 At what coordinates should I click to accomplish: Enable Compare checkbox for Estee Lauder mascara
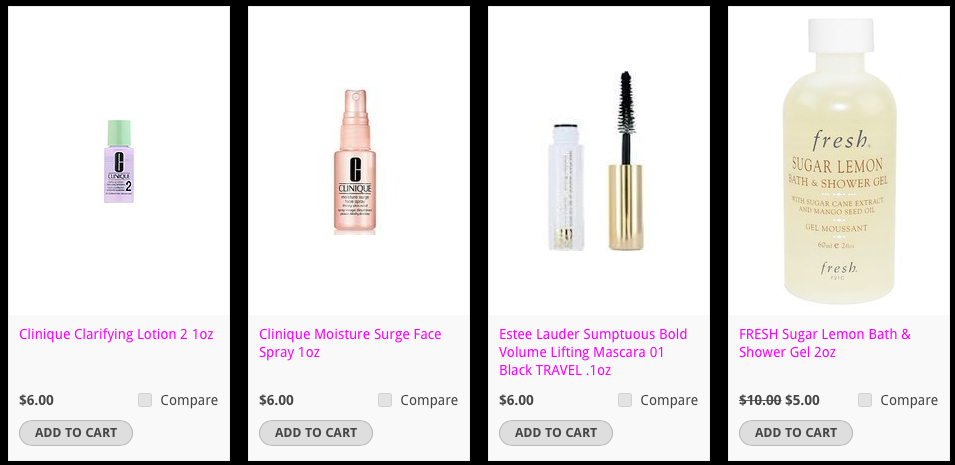point(625,400)
